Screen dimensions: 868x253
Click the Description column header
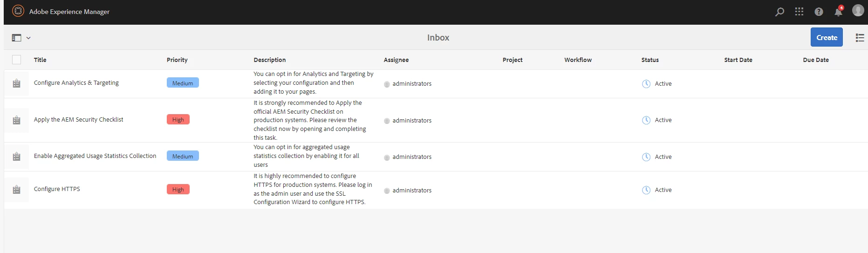pyautogui.click(x=269, y=60)
